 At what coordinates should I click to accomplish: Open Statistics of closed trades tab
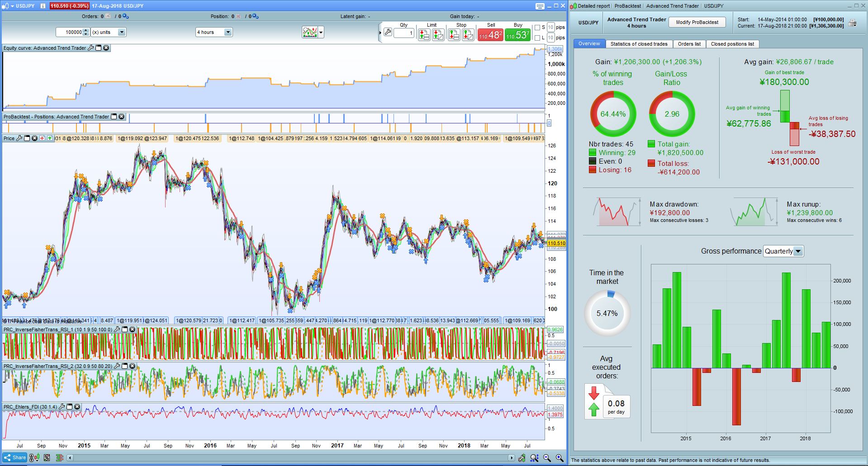click(639, 44)
